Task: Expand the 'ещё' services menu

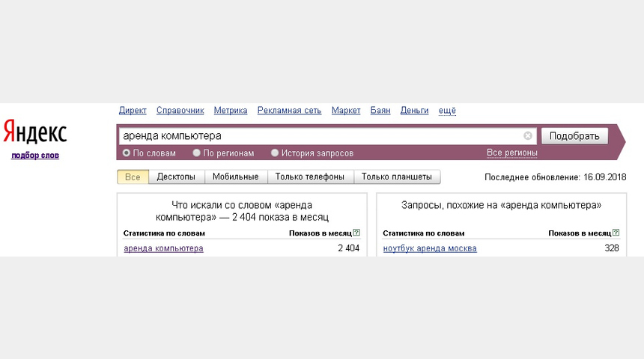Action: coord(447,111)
